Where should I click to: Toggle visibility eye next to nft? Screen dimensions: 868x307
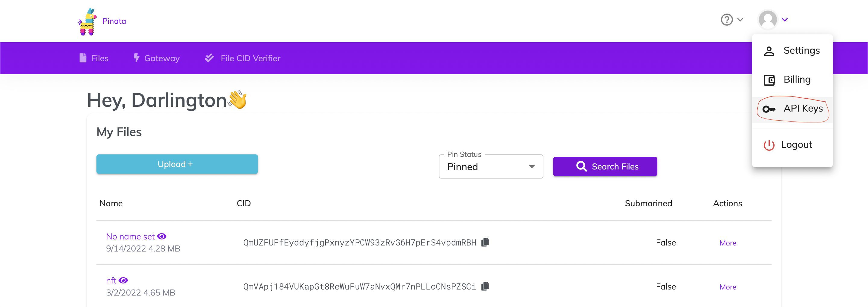tap(124, 280)
